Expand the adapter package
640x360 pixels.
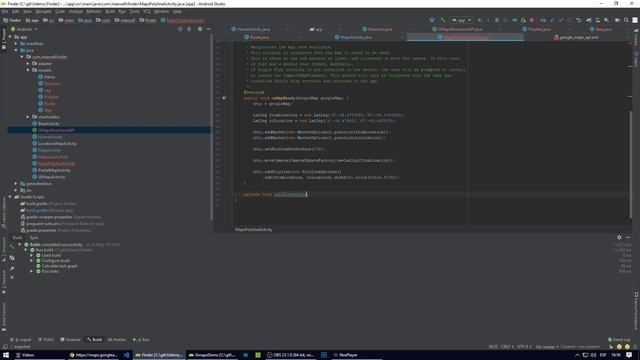[x=28, y=63]
